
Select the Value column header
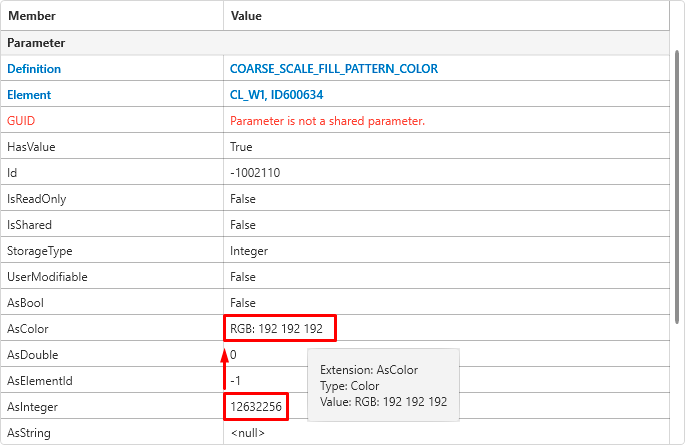[246, 16]
